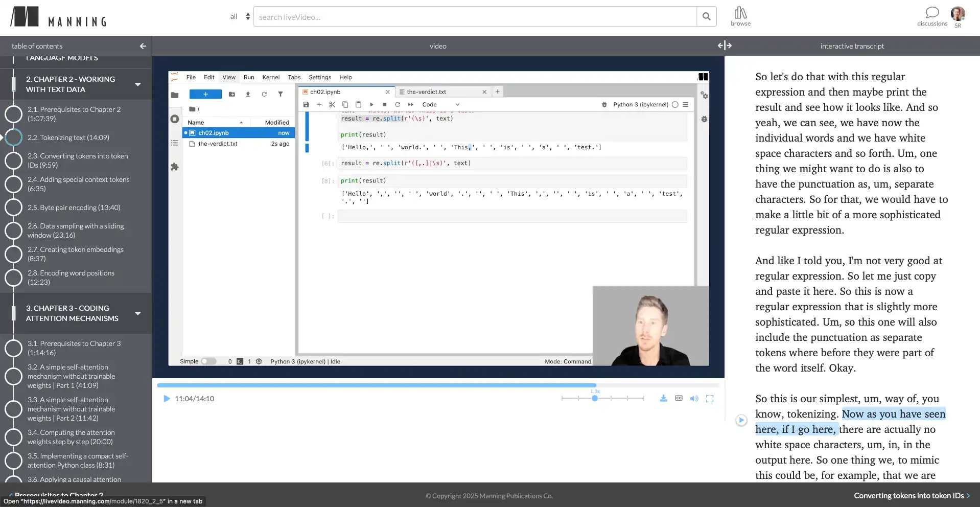Select lesson 2.3 Converting tokens into token IDs
Image resolution: width=980 pixels, height=507 pixels.
click(x=78, y=160)
